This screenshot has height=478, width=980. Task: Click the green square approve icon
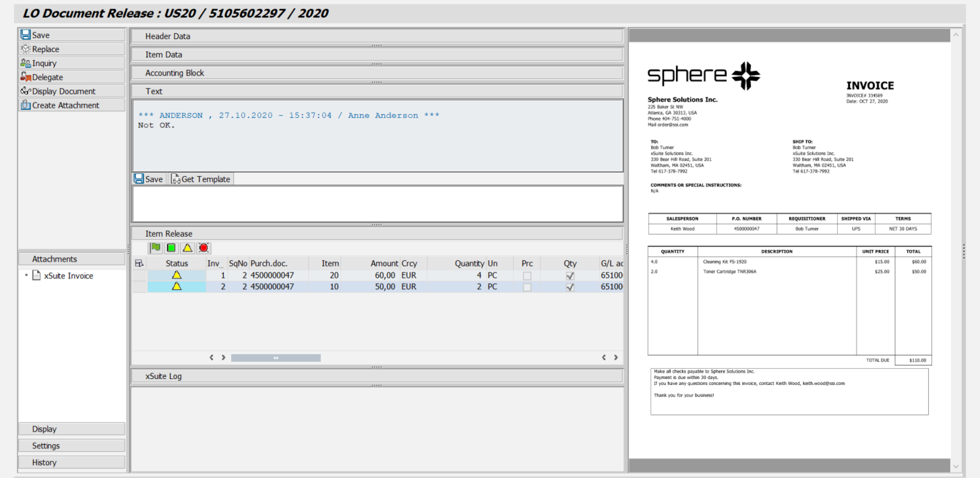click(171, 248)
